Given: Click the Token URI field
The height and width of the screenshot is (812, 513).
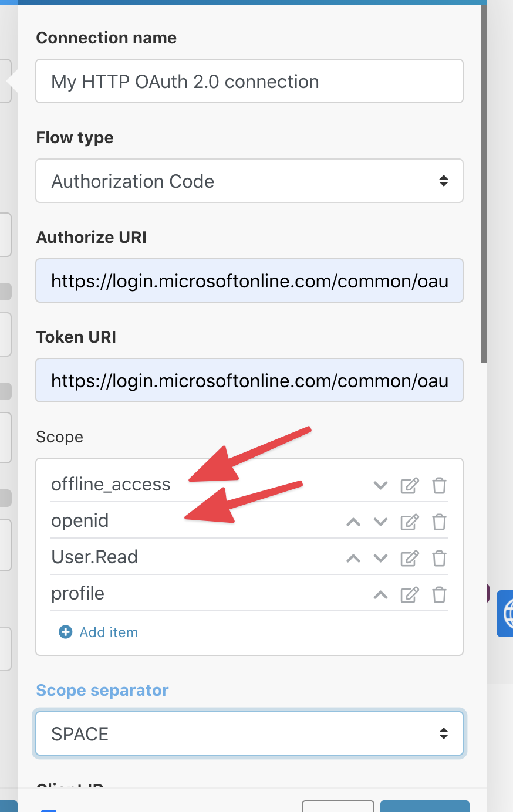Looking at the screenshot, I should tap(249, 380).
